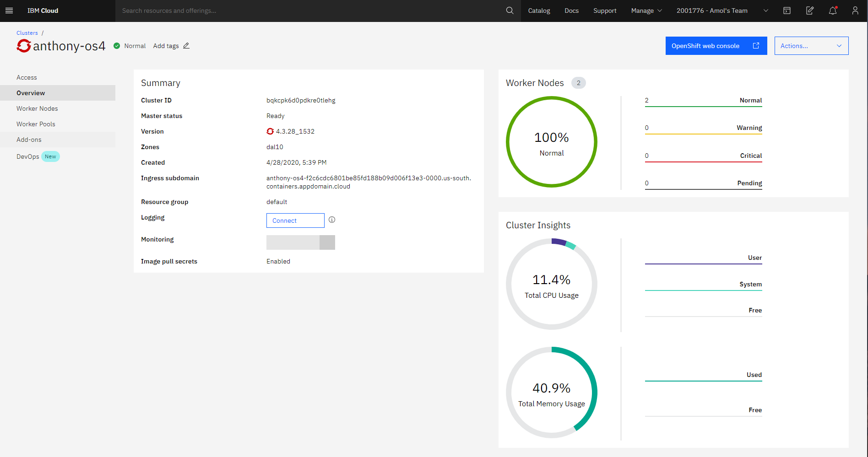Click the Logging info icon
This screenshot has height=457, width=868.
[x=332, y=220]
